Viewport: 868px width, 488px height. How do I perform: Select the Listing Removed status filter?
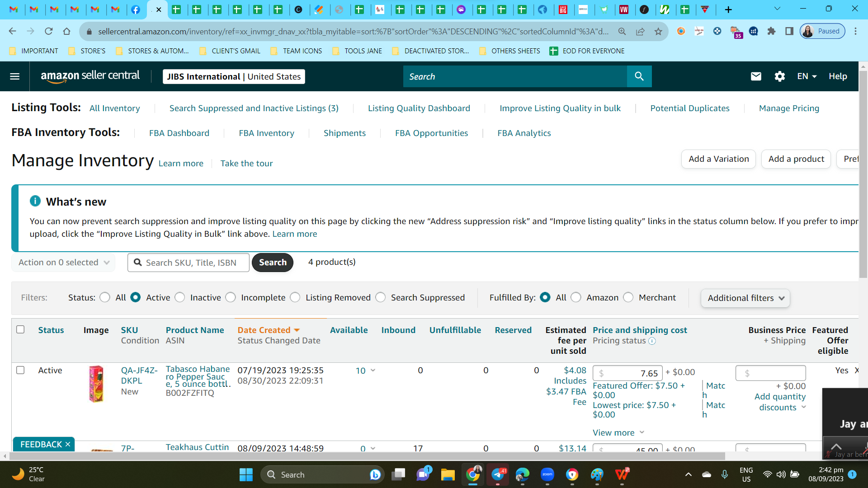[295, 297]
